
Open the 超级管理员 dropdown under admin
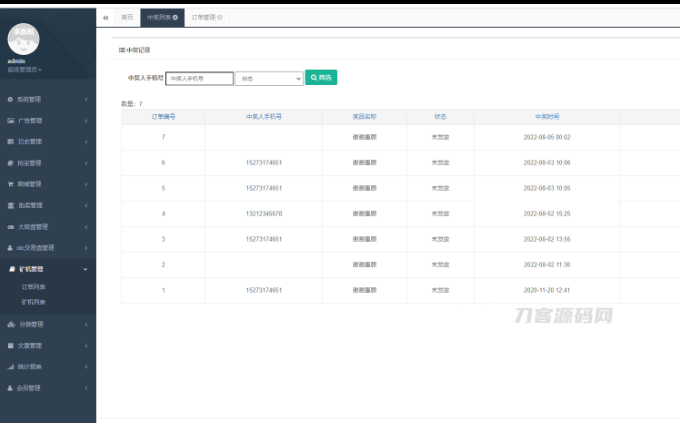pyautogui.click(x=24, y=69)
